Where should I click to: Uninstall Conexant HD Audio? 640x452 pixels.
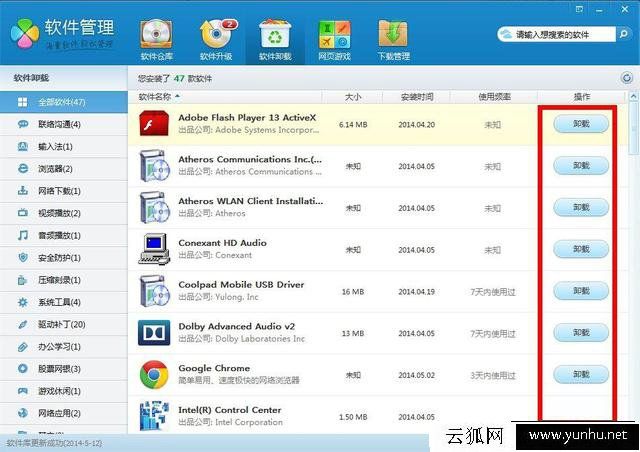coord(581,249)
